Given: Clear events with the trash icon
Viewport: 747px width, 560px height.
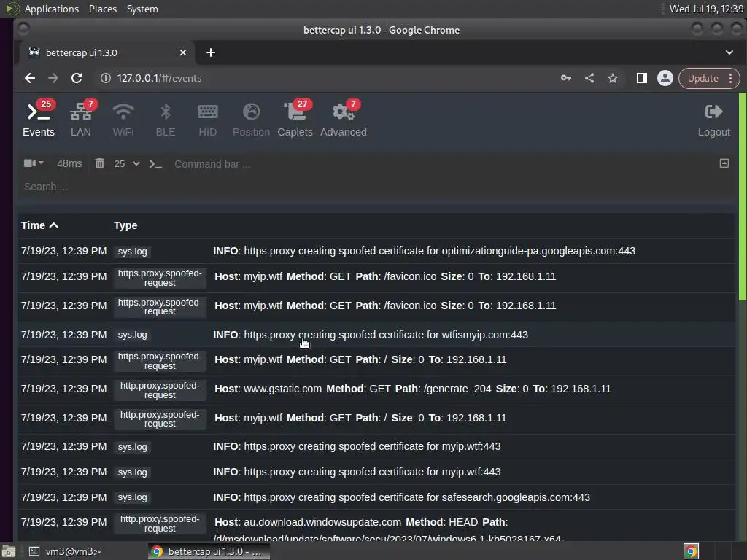Looking at the screenshot, I should (x=99, y=164).
